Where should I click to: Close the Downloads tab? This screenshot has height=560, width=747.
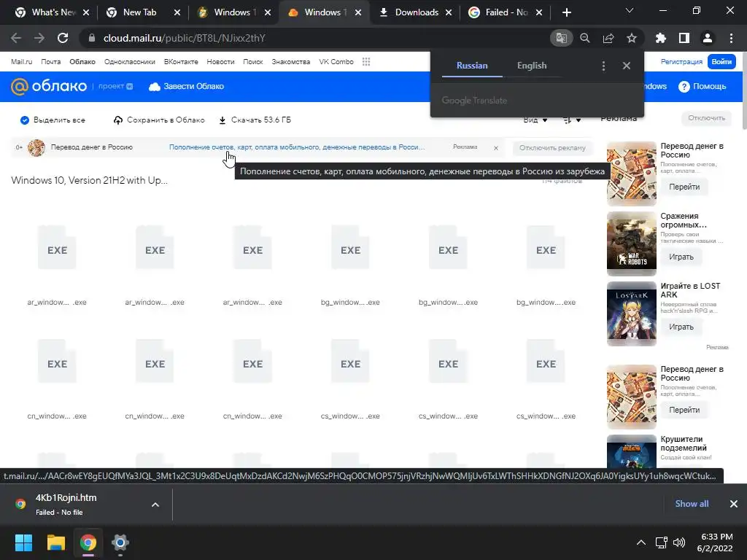click(x=449, y=12)
